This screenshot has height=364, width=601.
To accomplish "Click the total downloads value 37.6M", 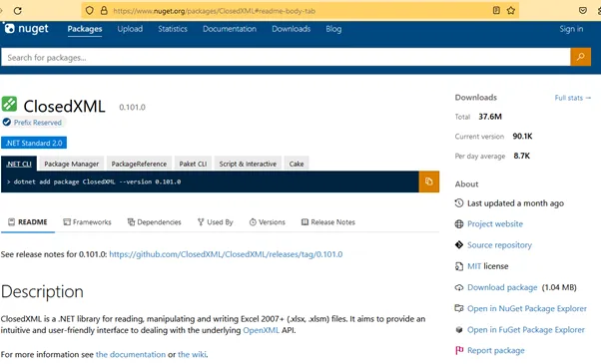I will (490, 117).
